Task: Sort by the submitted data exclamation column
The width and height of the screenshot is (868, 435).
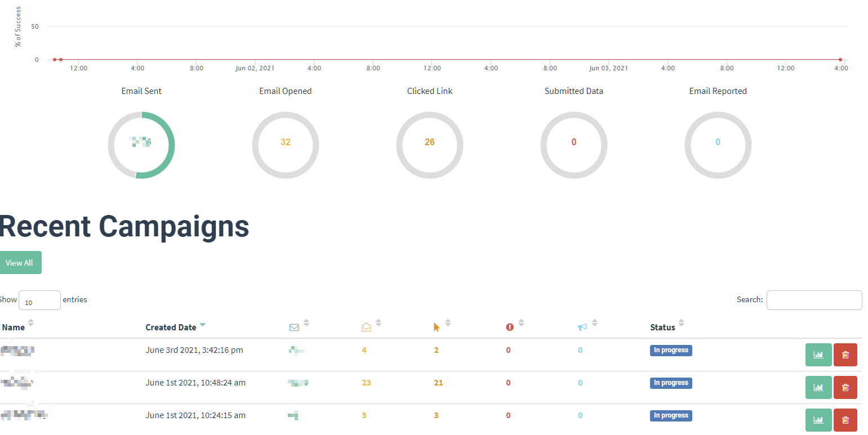Action: 510,327
